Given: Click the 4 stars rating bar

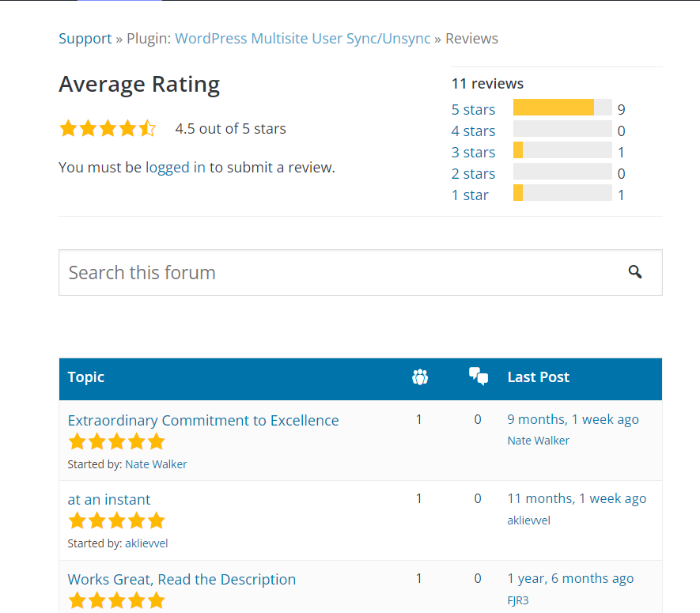Looking at the screenshot, I should (x=562, y=129).
